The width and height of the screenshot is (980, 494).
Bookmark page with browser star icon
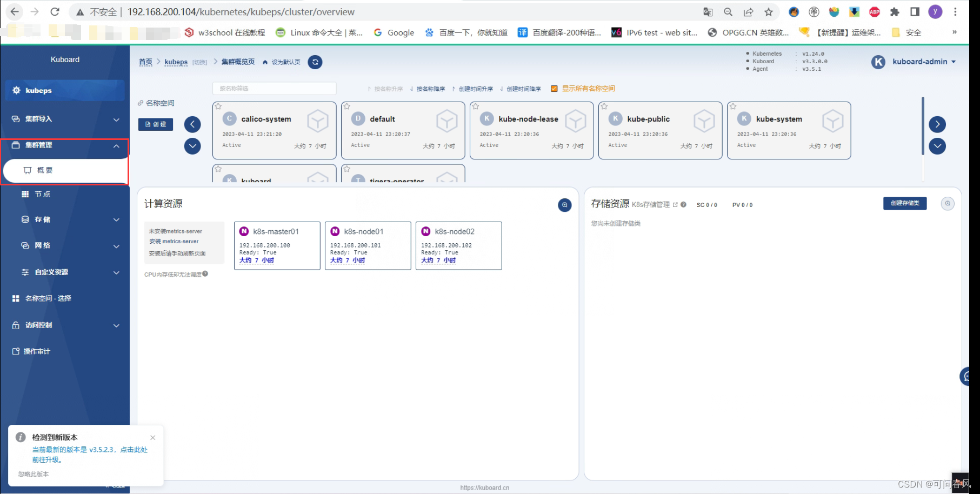769,12
